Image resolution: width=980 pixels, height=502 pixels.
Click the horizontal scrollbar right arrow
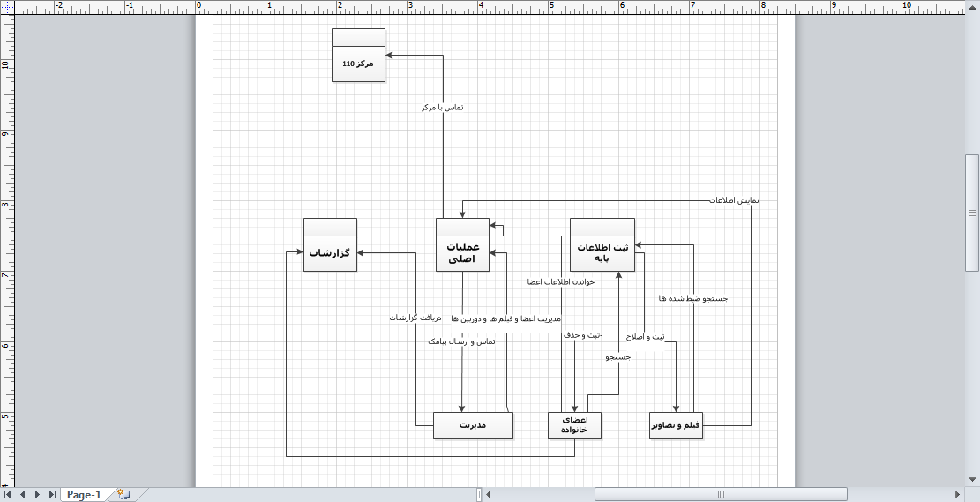pyautogui.click(x=957, y=494)
